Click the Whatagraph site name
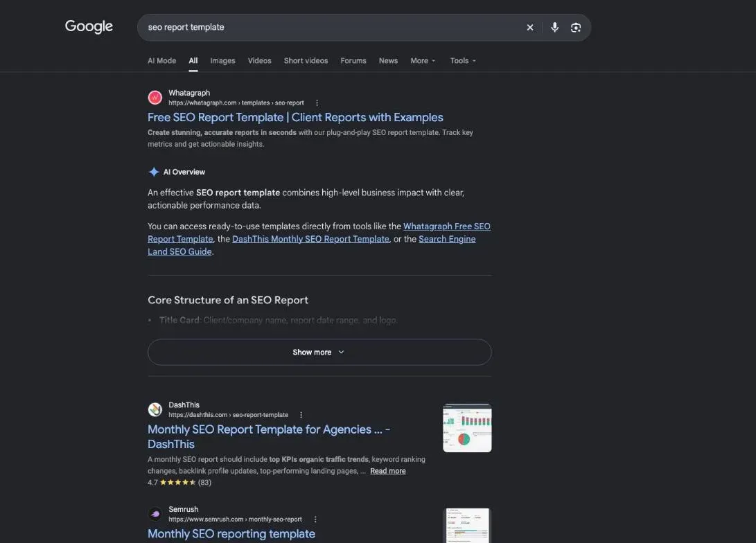756x543 pixels. point(189,93)
